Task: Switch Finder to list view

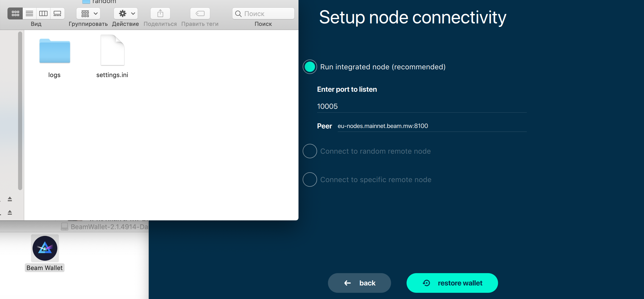Action: (x=29, y=13)
